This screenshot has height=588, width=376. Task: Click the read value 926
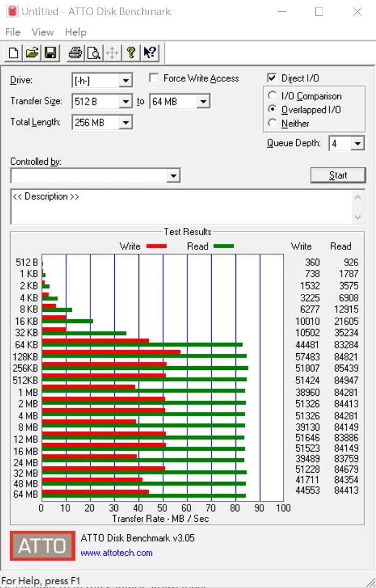pyautogui.click(x=351, y=262)
